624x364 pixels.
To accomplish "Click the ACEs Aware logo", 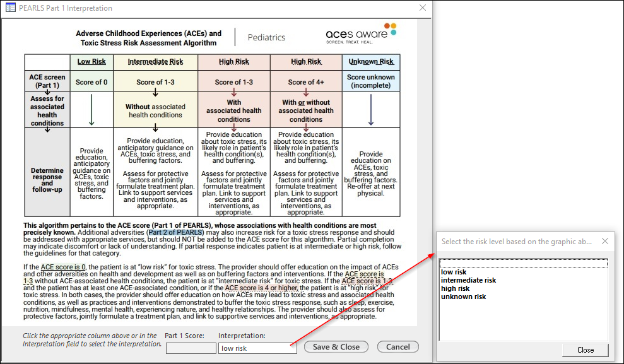I will 361,34.
